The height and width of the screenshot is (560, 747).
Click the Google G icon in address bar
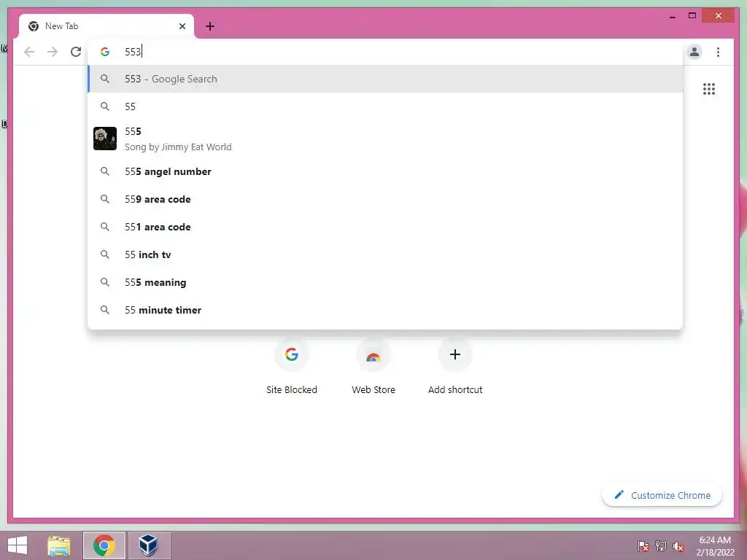point(105,52)
